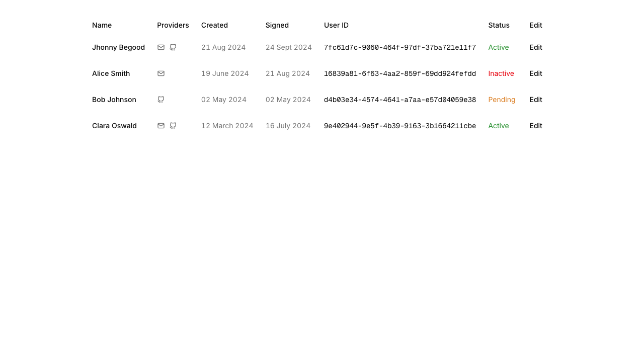The height and width of the screenshot is (362, 644).
Task: Click Alice Smith's email provider icon
Action: 161,73
